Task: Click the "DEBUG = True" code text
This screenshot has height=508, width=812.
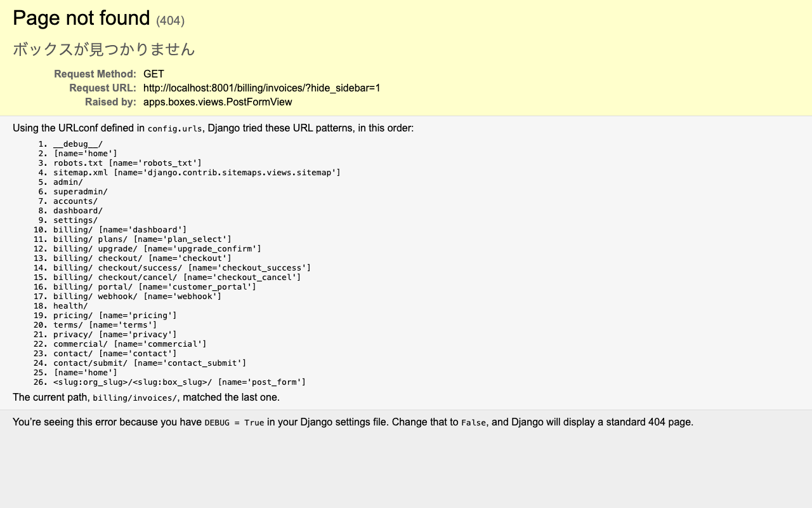Action: (x=234, y=423)
